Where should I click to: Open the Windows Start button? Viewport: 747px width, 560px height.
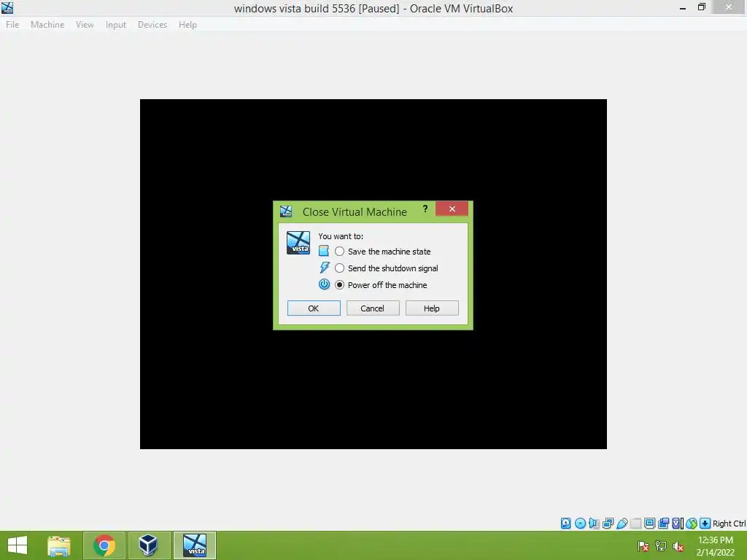click(x=18, y=545)
